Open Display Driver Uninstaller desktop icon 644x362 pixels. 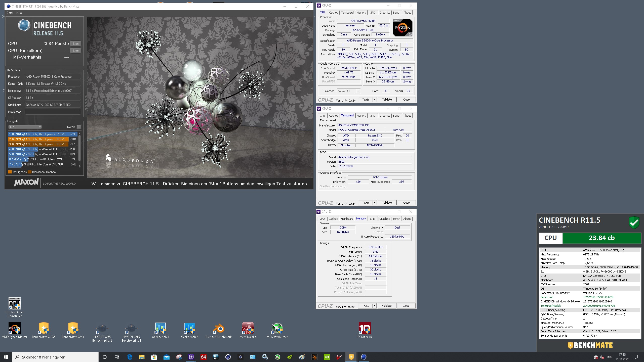point(15,307)
